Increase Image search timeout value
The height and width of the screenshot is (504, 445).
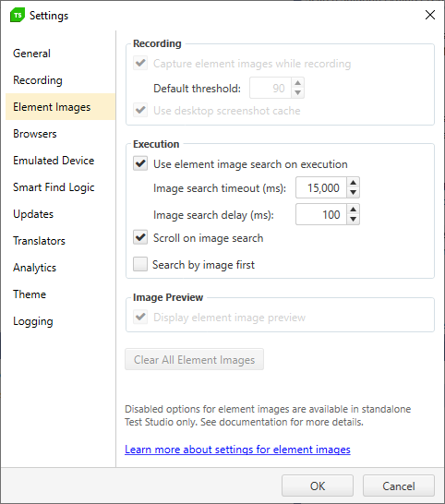point(353,183)
